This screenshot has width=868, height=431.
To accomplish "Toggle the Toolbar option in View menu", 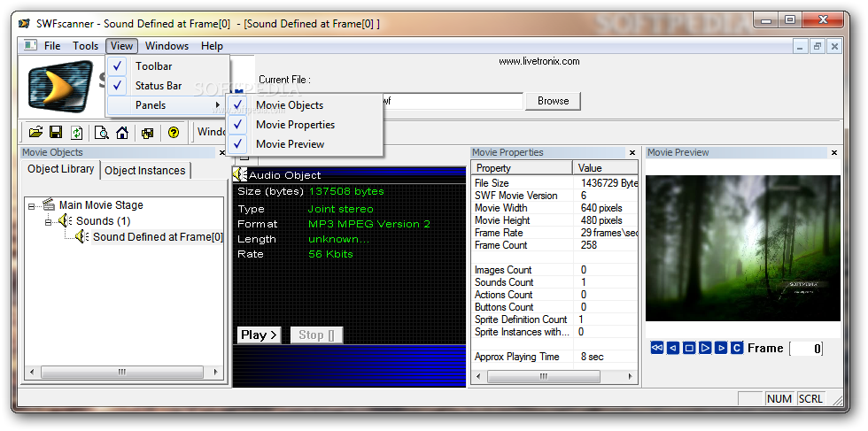I will [167, 66].
